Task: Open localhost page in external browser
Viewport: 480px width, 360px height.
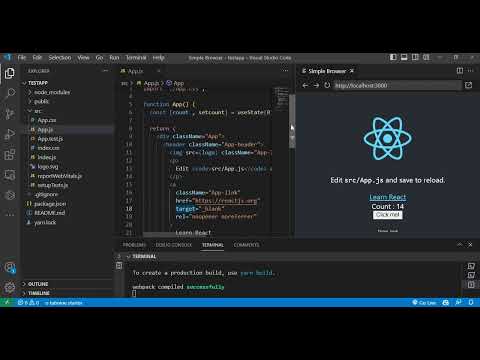Action: coord(468,85)
